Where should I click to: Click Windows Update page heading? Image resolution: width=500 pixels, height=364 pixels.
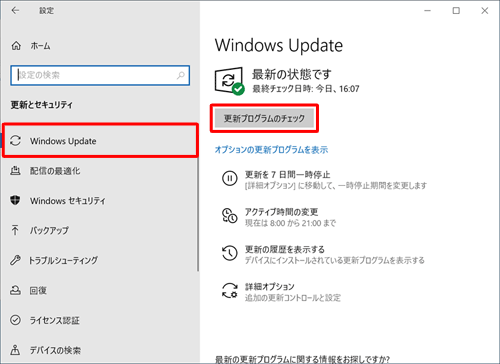tap(279, 45)
